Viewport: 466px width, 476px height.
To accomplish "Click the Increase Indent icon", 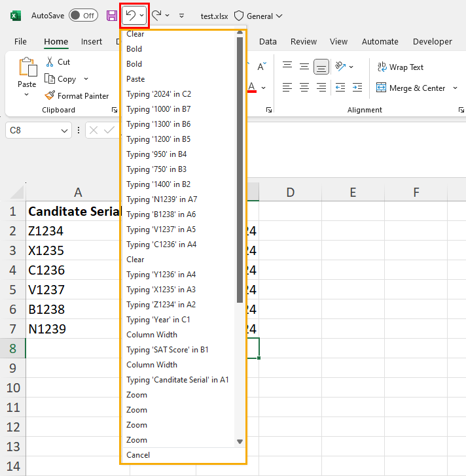I will (x=357, y=88).
